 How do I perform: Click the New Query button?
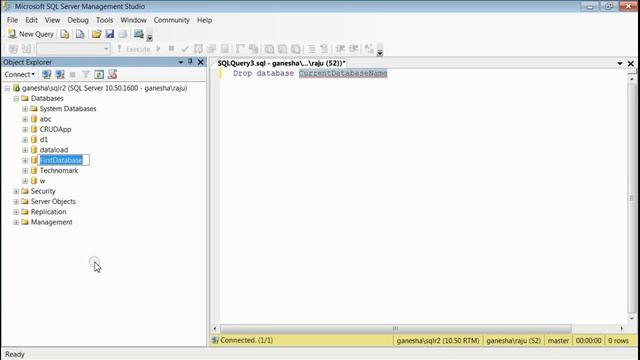pyautogui.click(x=31, y=34)
